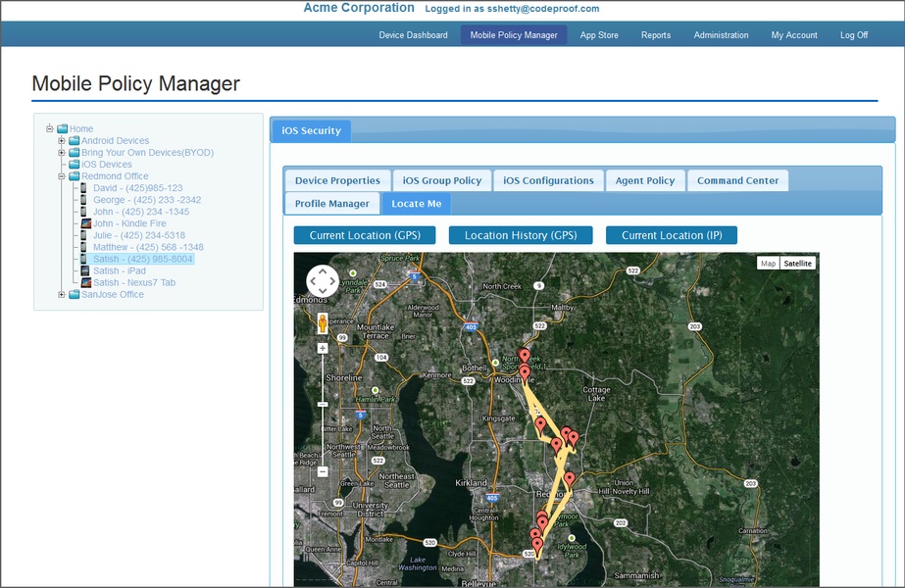Click the Log Off link
The image size is (905, 588).
[x=854, y=35]
